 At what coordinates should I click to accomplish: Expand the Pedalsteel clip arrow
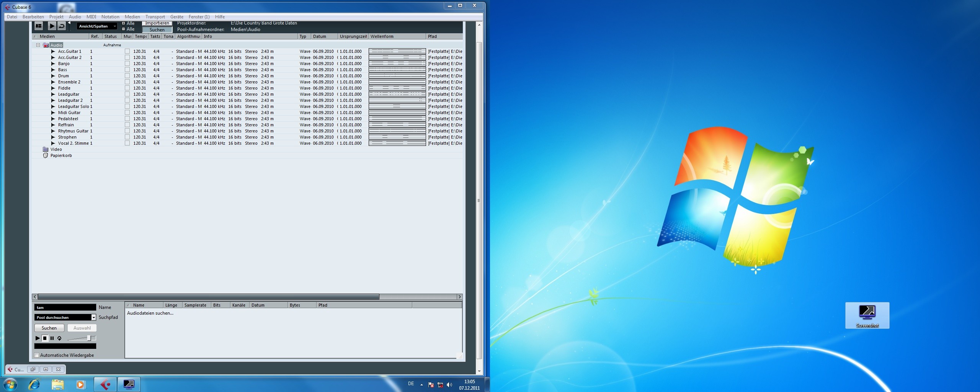(x=53, y=119)
